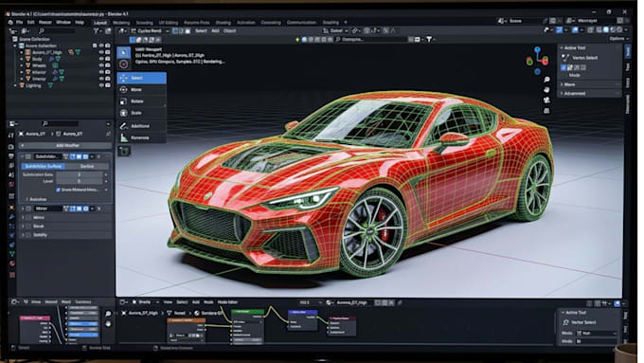Click the blue Z axis on navigation gizmo

538,49
